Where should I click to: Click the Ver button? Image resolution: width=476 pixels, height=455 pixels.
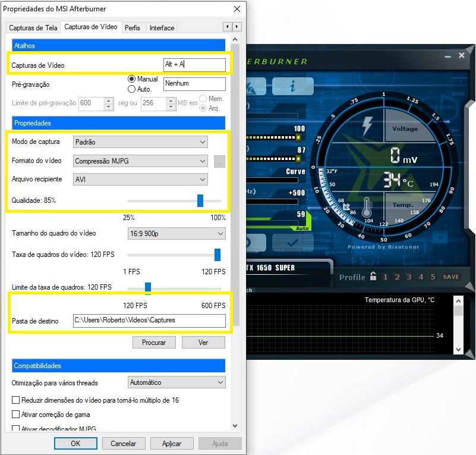point(203,343)
